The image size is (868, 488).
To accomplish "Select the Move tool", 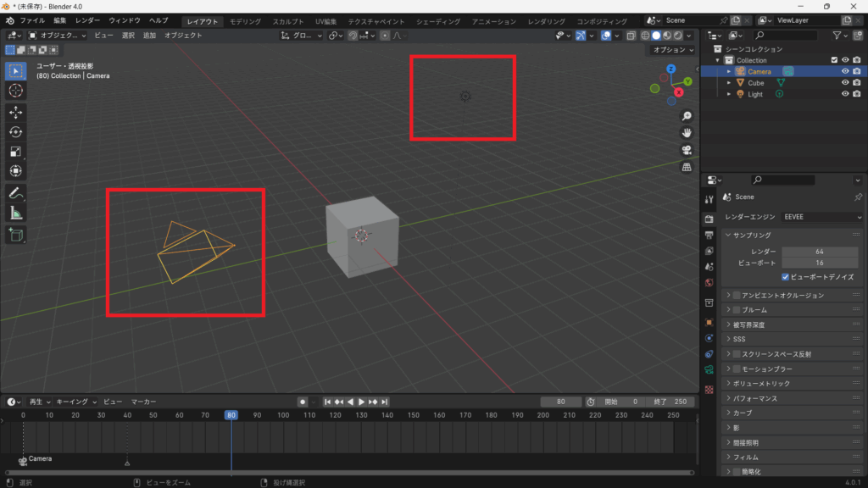I will click(15, 112).
